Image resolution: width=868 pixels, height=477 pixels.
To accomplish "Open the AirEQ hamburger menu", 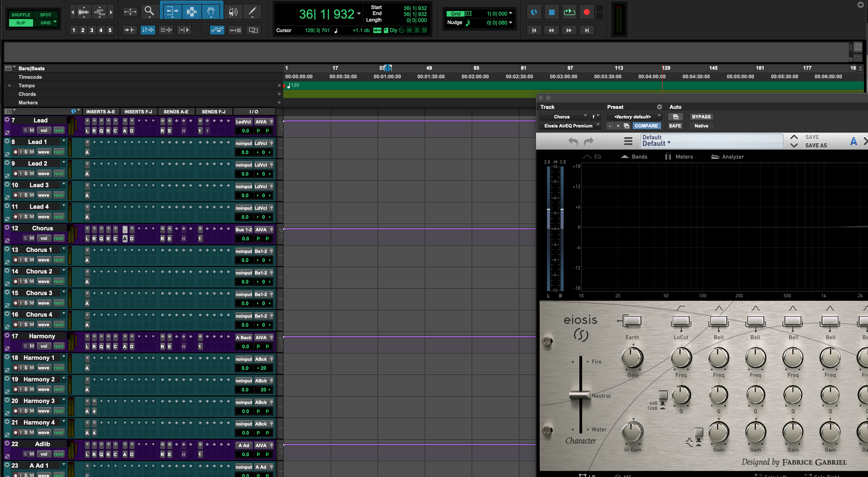I will (628, 141).
